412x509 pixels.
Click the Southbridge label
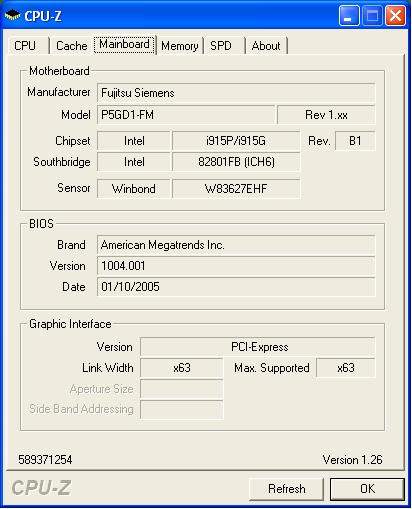click(62, 162)
